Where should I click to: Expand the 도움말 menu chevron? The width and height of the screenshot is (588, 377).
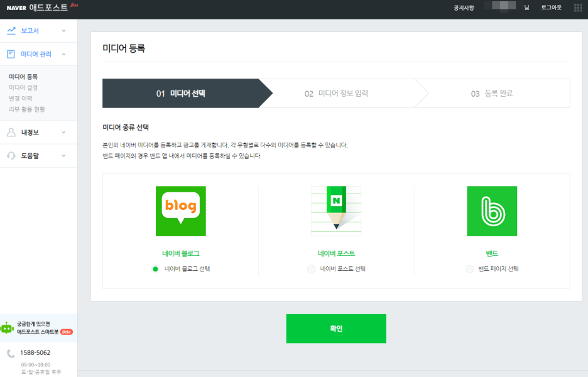[x=63, y=156]
